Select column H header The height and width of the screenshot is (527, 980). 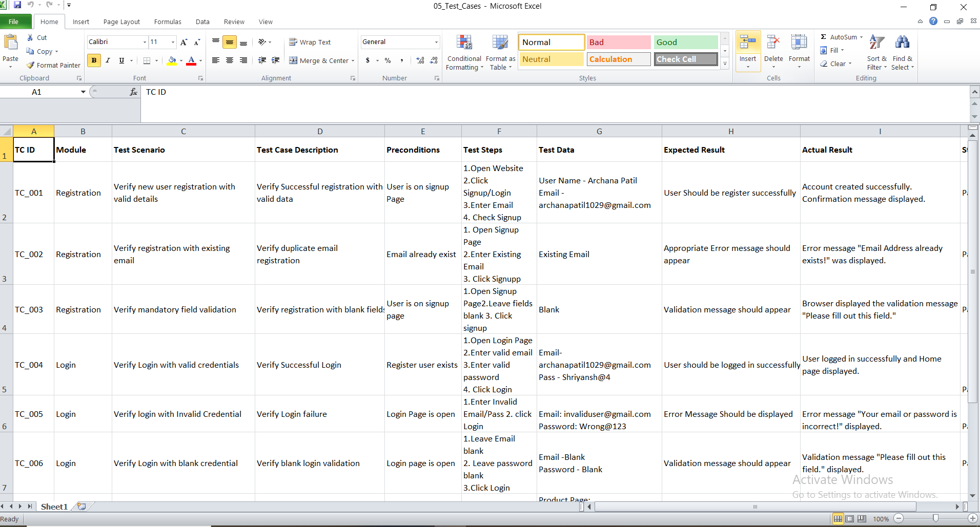pyautogui.click(x=731, y=131)
